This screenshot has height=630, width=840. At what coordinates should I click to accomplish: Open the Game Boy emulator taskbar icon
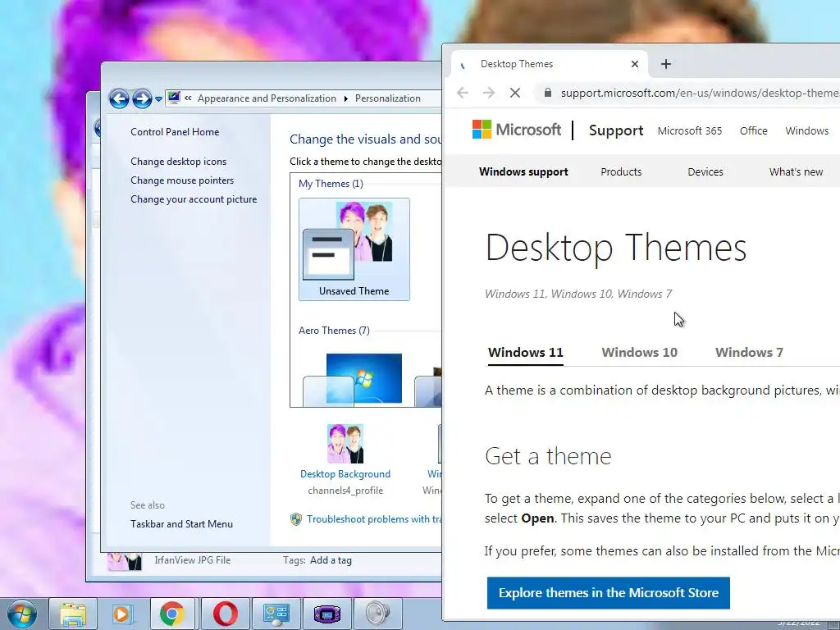326,614
